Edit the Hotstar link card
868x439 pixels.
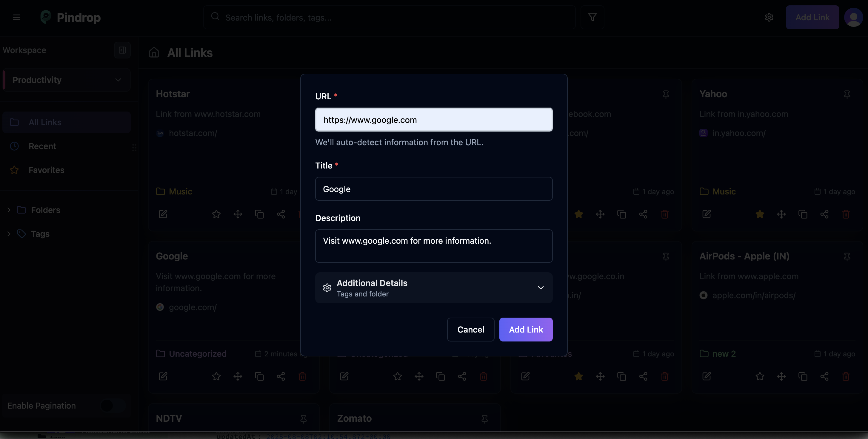[163, 214]
